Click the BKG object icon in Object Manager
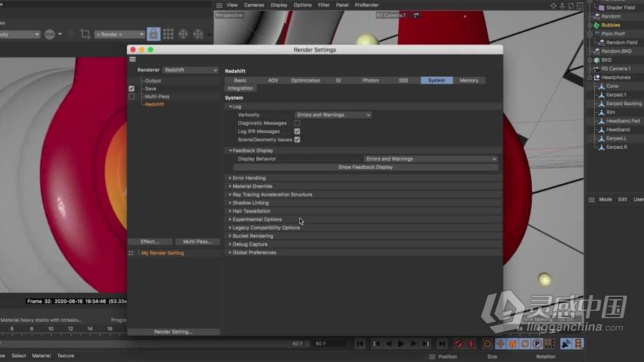The height and width of the screenshot is (362, 644). tap(596, 60)
